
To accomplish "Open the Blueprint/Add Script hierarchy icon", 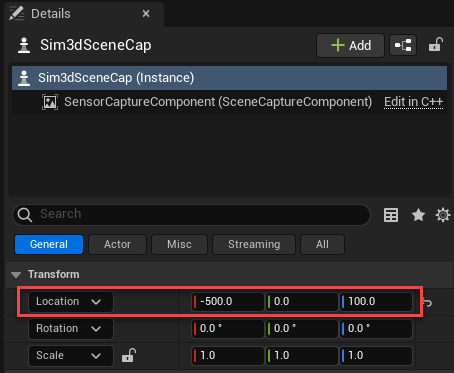I will pyautogui.click(x=403, y=45).
